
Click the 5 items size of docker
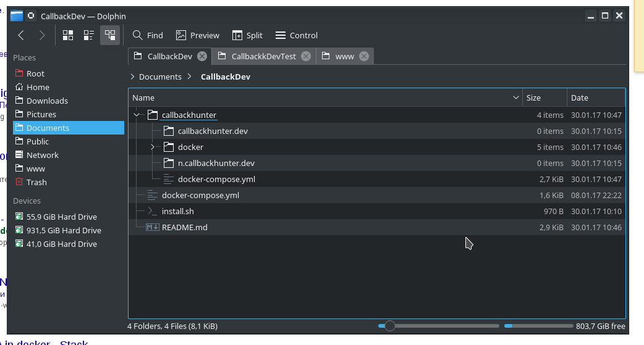550,147
